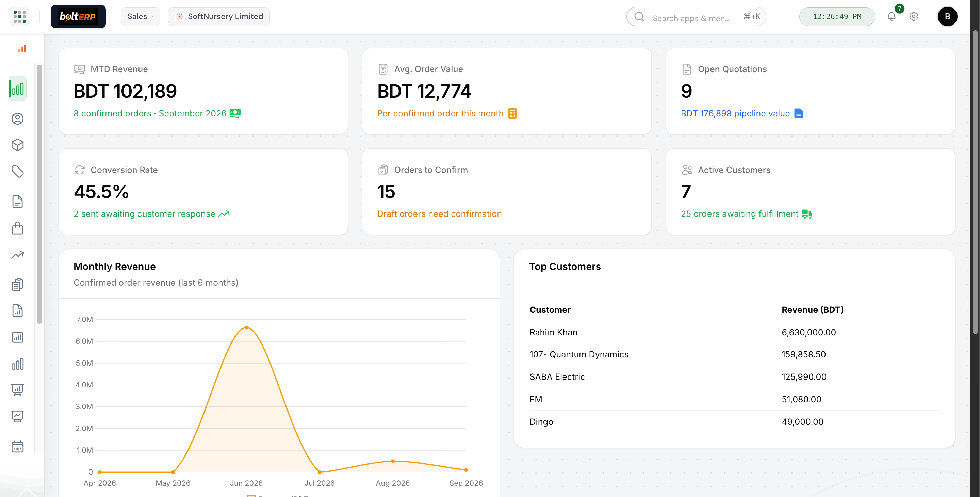Open the price tag icon in sidebar
The height and width of the screenshot is (497, 980).
click(x=17, y=172)
